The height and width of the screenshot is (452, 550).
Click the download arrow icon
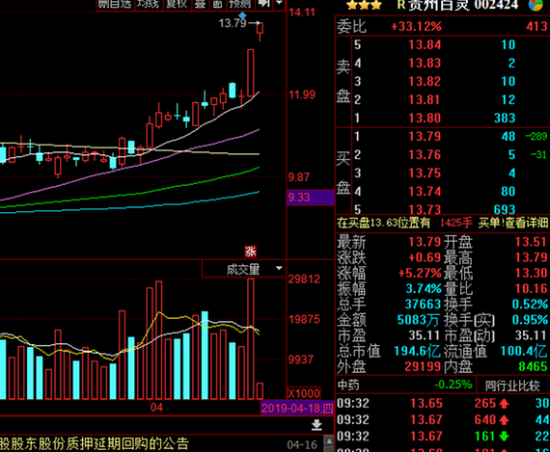pyautogui.click(x=317, y=425)
